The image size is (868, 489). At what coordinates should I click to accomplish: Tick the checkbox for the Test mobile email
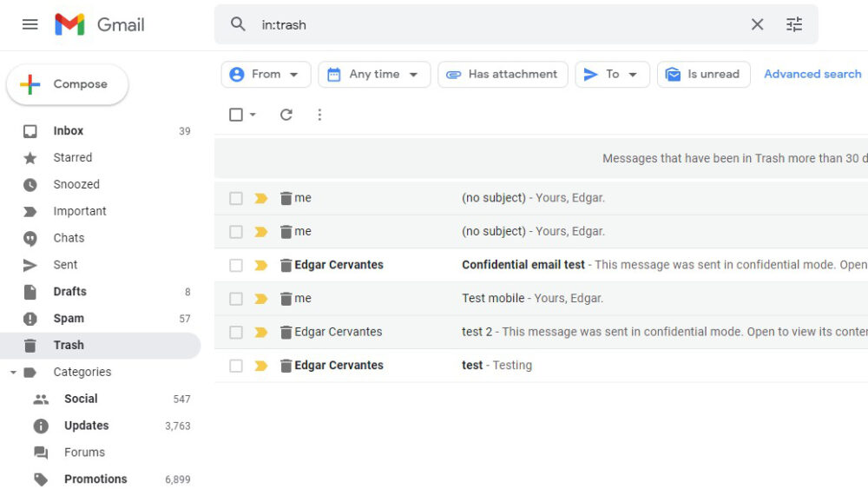(x=236, y=299)
